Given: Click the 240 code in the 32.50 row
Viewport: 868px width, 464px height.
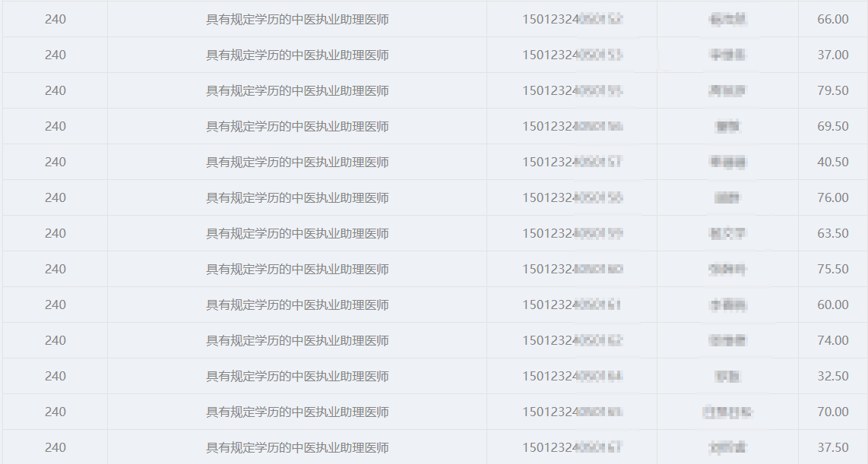Looking at the screenshot, I should [55, 376].
